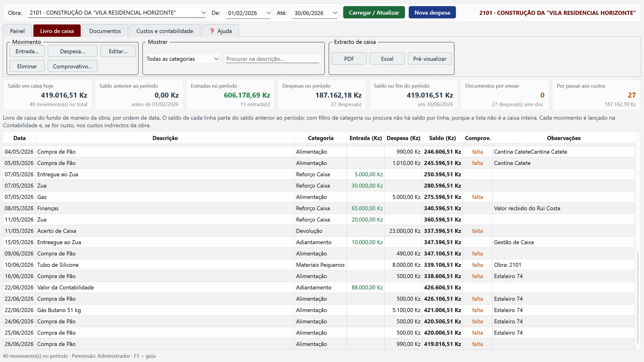Switch to the Painel tab

[17, 31]
